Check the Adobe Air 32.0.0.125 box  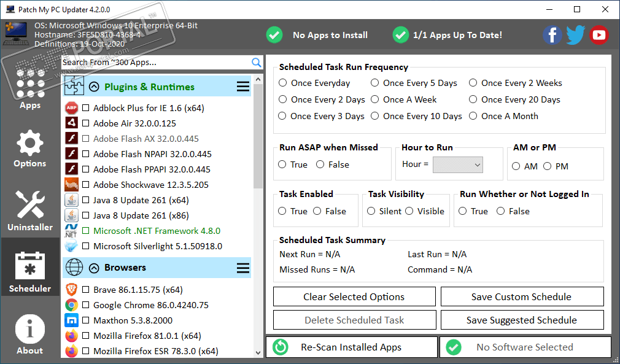(x=85, y=123)
